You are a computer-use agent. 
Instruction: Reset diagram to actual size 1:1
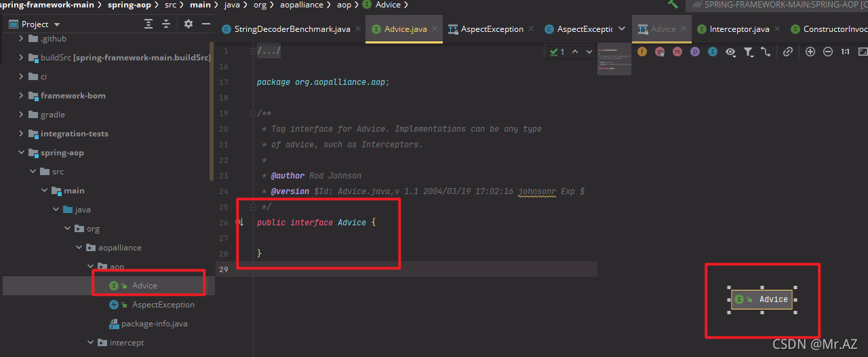[x=846, y=52]
